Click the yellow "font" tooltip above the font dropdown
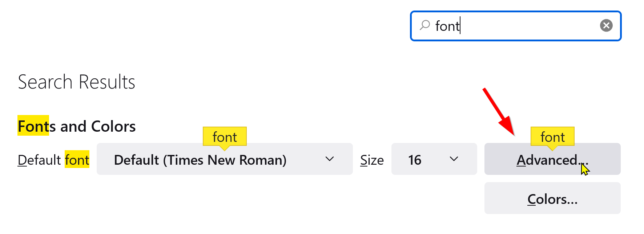 tap(225, 137)
